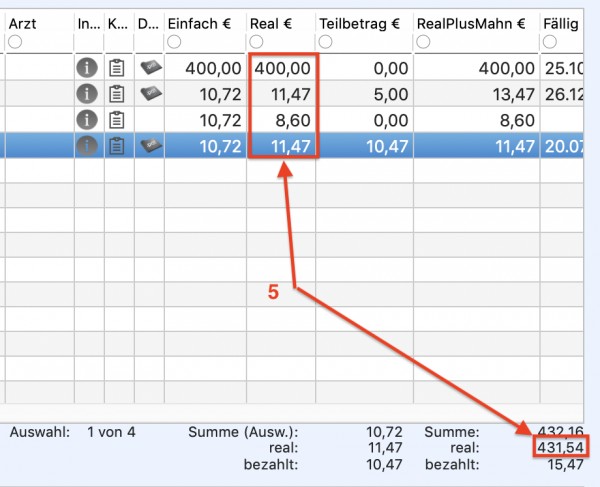Sort by the Teilbetrag € column header

point(359,24)
